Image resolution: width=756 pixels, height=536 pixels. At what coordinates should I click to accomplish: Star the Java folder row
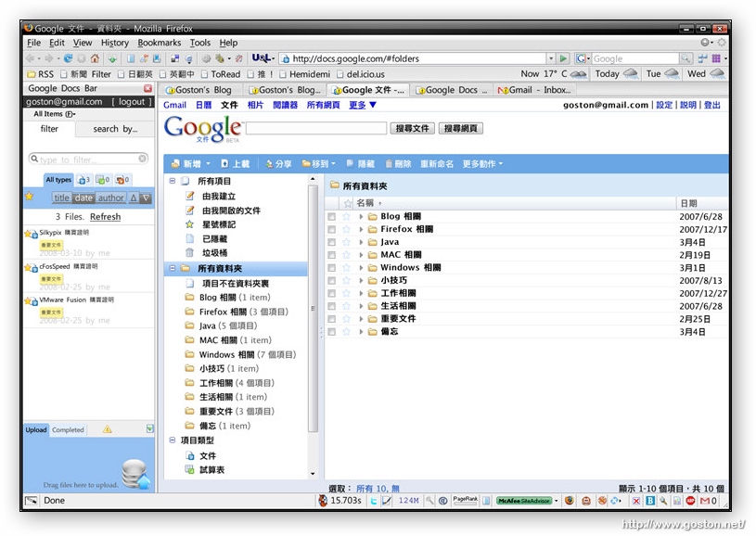coord(346,242)
